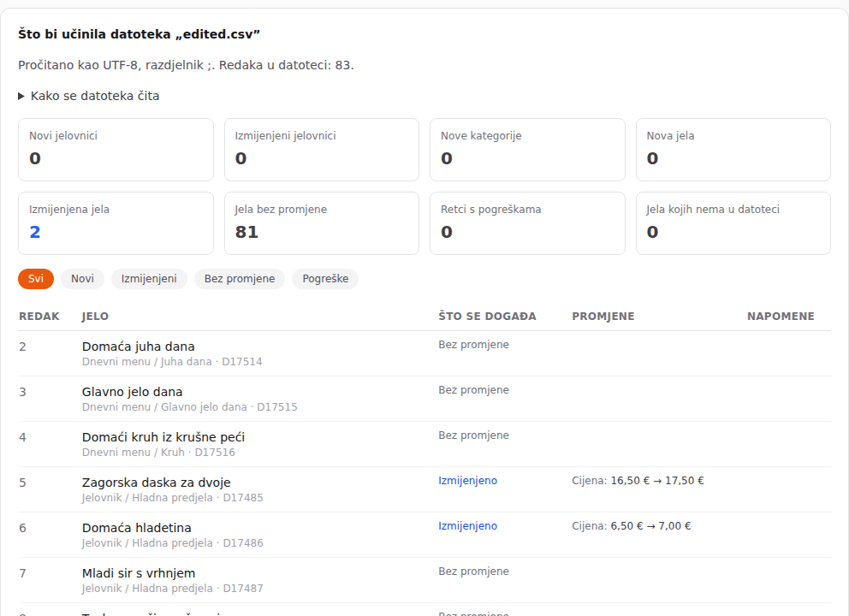Image resolution: width=849 pixels, height=616 pixels.
Task: Select the 'Glavno jelo dana' dish name
Action: point(132,392)
